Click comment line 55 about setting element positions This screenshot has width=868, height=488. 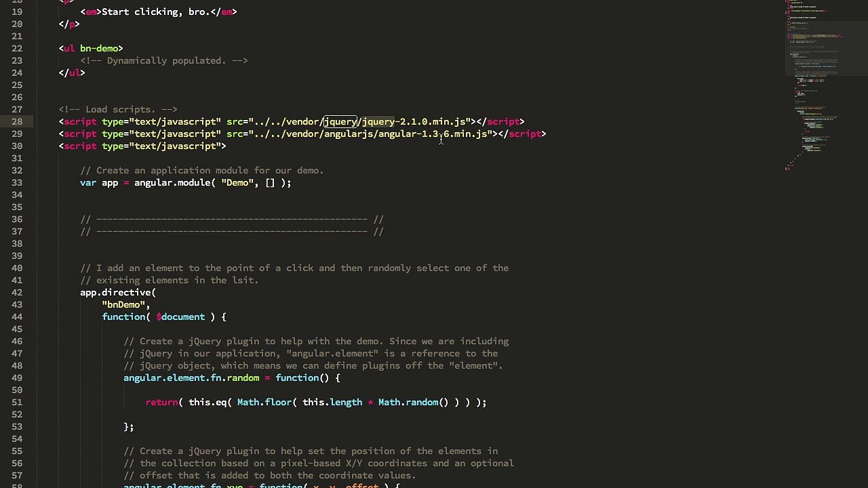click(x=311, y=451)
